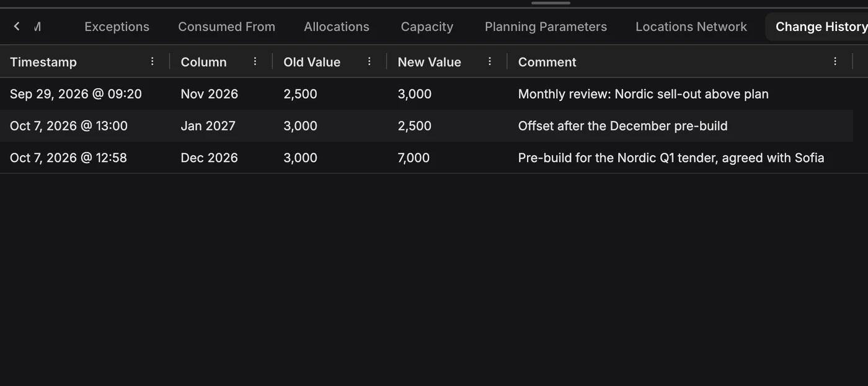Click the Jan 2027 column cell
This screenshot has width=868, height=386.
(208, 126)
